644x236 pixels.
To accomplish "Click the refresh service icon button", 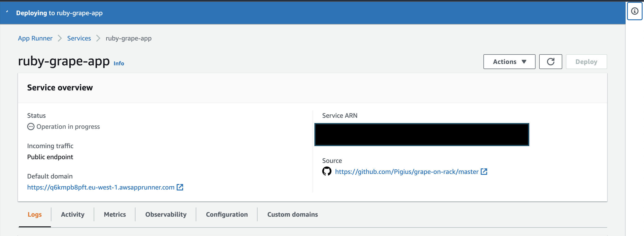I will [x=550, y=62].
